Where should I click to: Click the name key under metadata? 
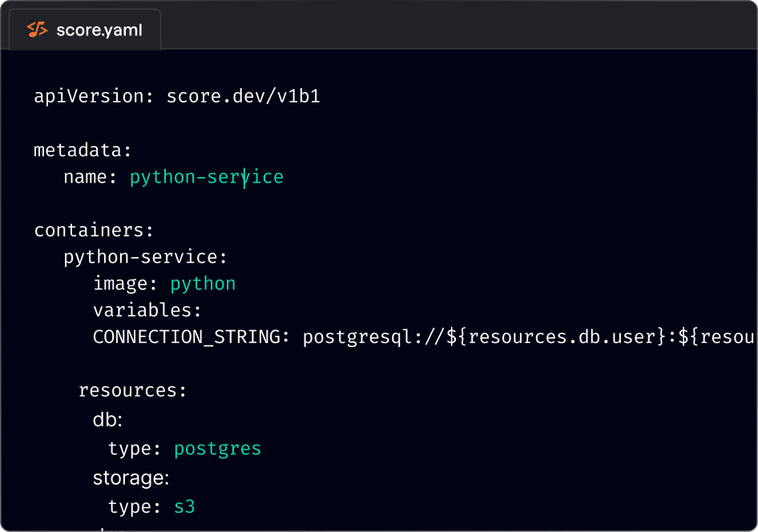click(87, 177)
